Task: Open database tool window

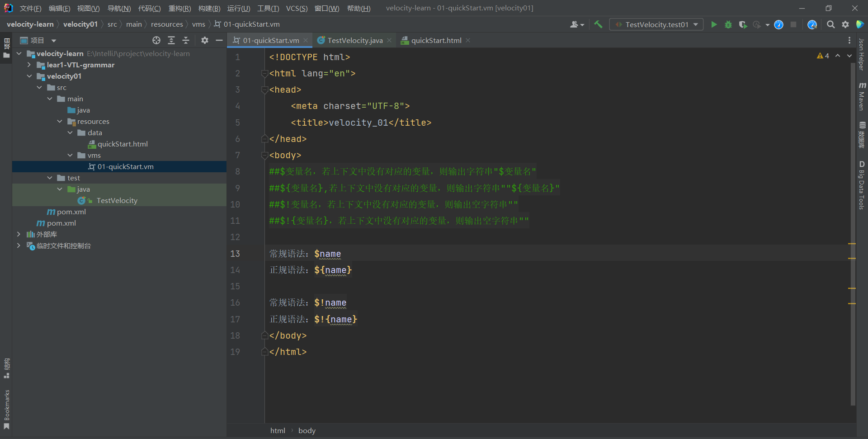Action: tap(862, 135)
